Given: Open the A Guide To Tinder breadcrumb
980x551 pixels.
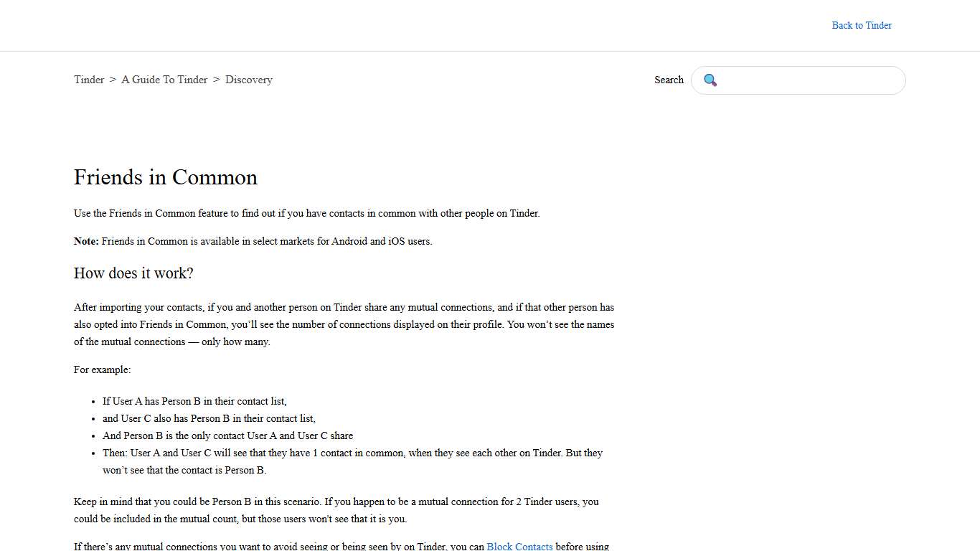Looking at the screenshot, I should [164, 80].
